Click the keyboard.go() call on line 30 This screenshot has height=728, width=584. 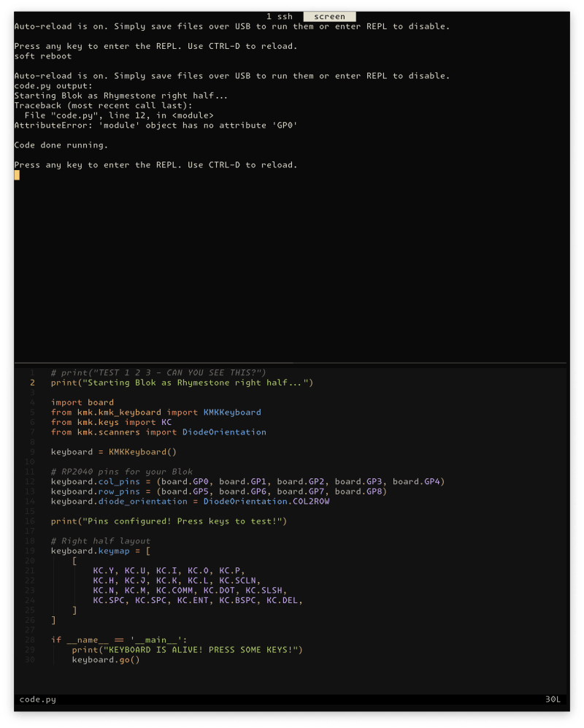coord(106,659)
